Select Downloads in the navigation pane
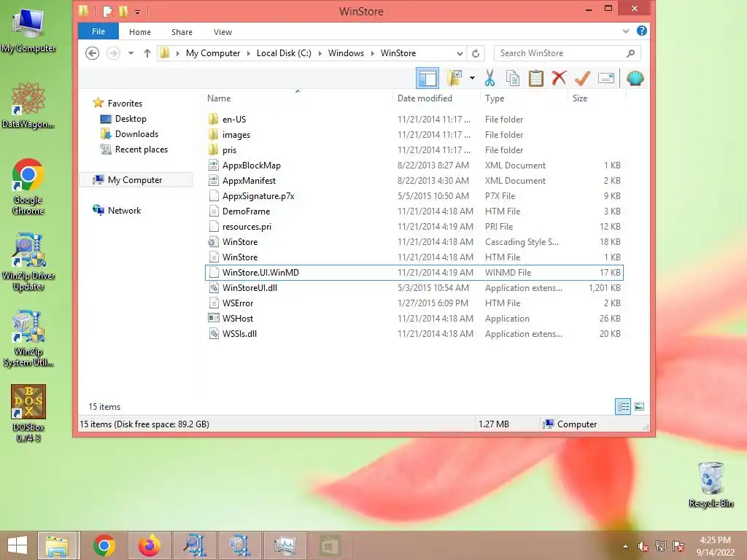The image size is (747, 560). tap(136, 134)
